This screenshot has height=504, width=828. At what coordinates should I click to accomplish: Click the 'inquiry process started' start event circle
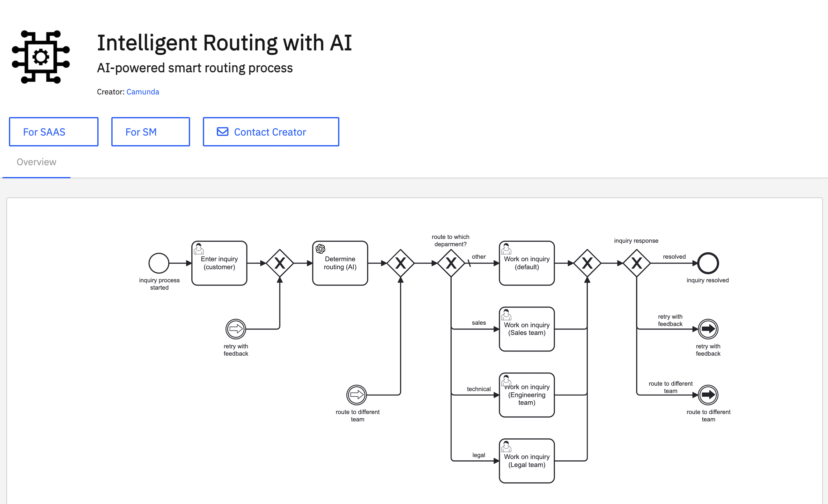[159, 263]
